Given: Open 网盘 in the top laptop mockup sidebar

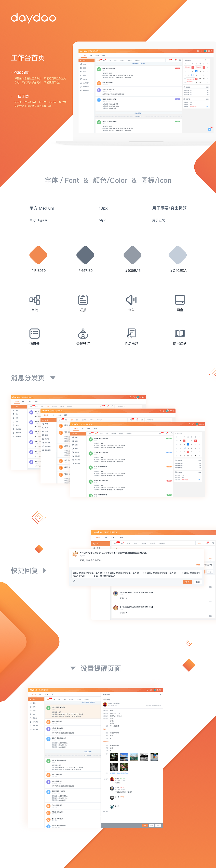Looking at the screenshot, I should tap(86, 75).
